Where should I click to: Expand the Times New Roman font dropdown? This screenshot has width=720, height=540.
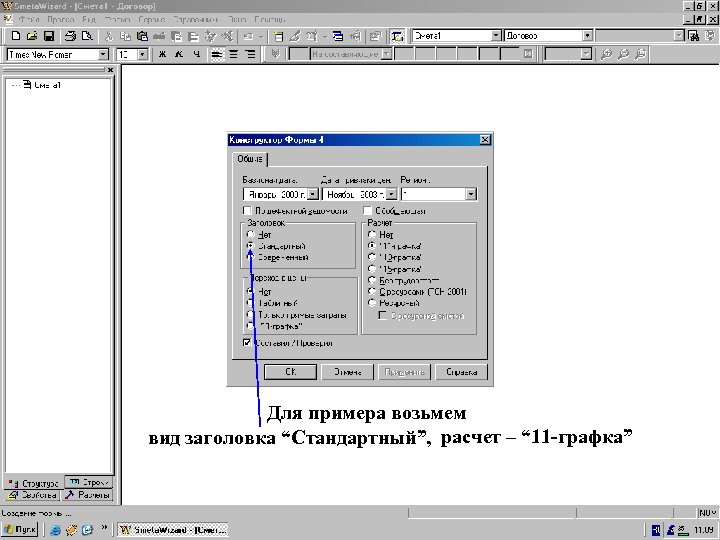pyautogui.click(x=103, y=54)
